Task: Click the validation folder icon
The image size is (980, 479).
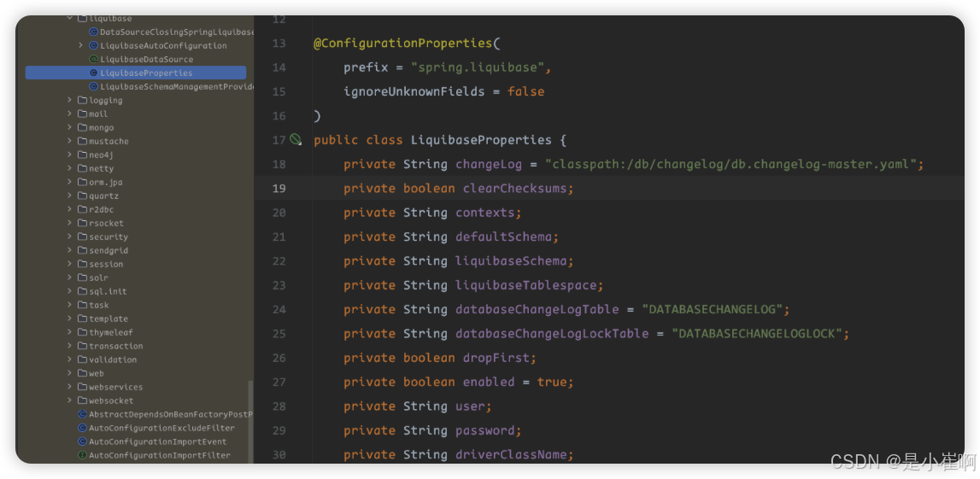Action: tap(82, 359)
